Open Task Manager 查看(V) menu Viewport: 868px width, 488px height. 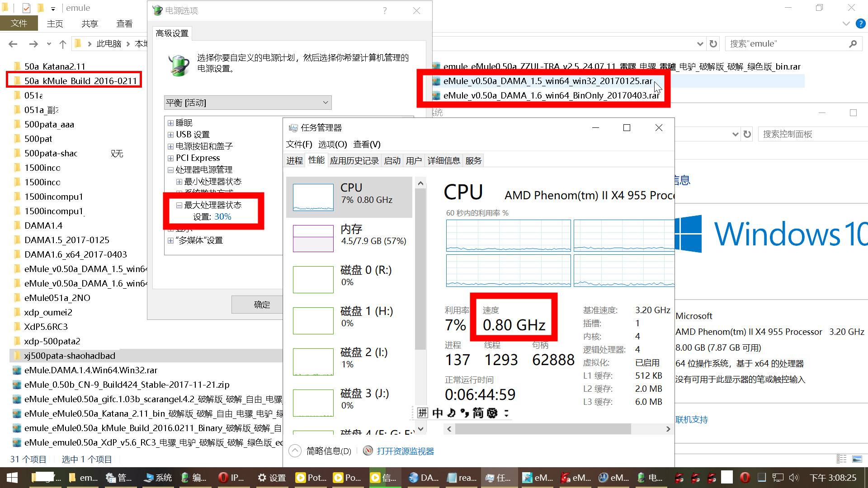click(367, 144)
